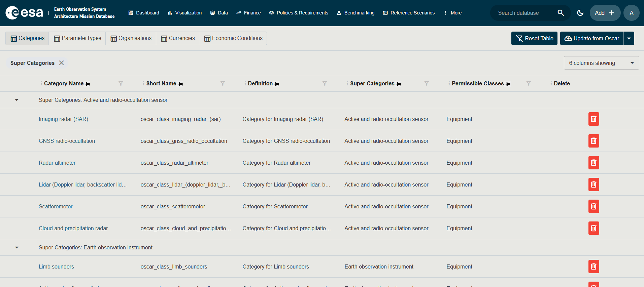Click the Add button
Image resolution: width=644 pixels, height=287 pixels.
(605, 13)
